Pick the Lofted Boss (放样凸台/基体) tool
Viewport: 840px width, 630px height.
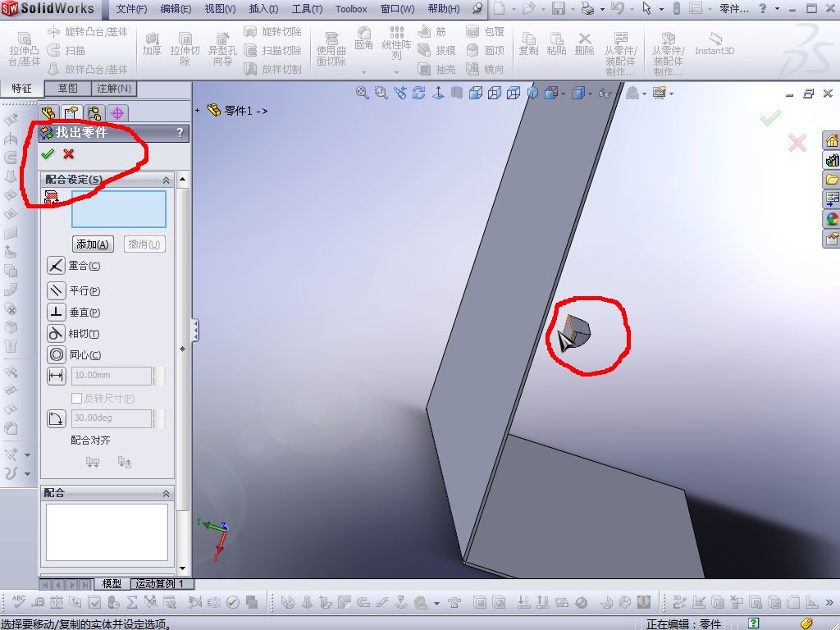[x=88, y=69]
